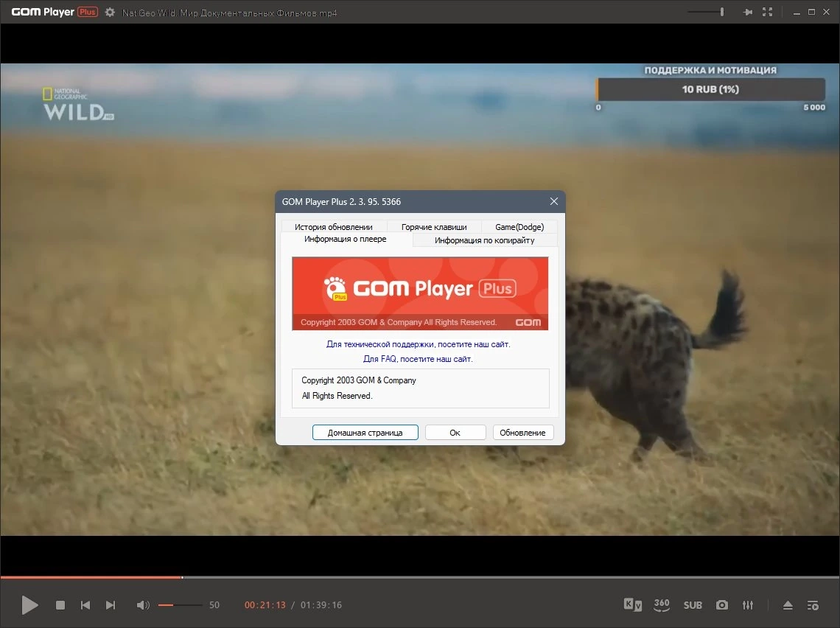The height and width of the screenshot is (628, 840).
Task: Mute audio with the speaker icon
Action: tap(142, 605)
